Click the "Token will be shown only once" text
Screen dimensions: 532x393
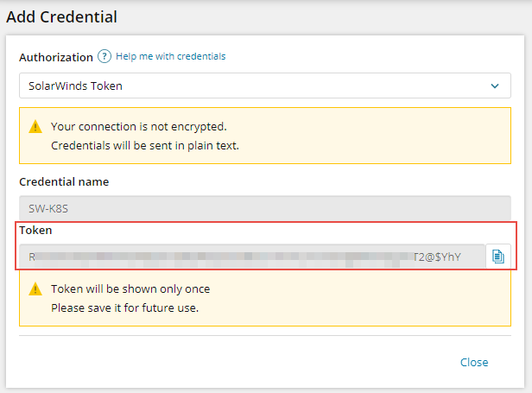click(x=130, y=288)
